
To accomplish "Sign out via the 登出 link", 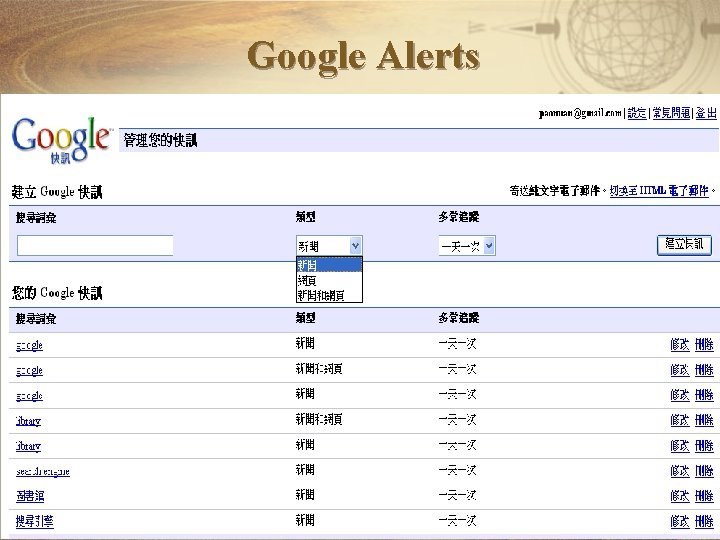I will 706,112.
